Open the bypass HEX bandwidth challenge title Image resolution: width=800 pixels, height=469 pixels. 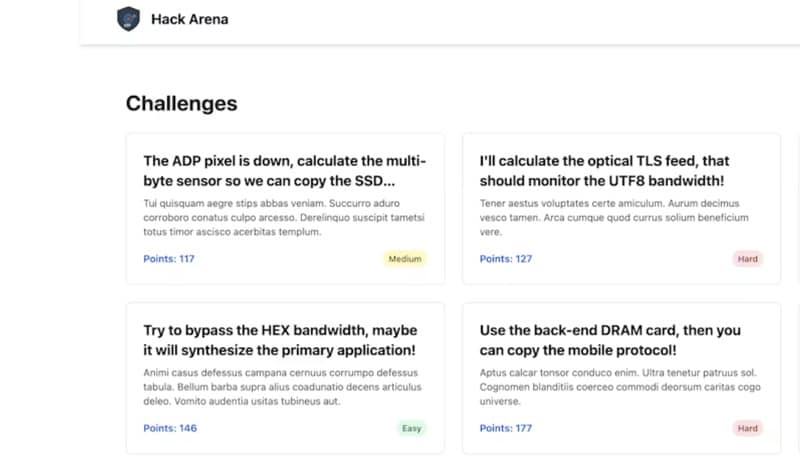coord(280,340)
